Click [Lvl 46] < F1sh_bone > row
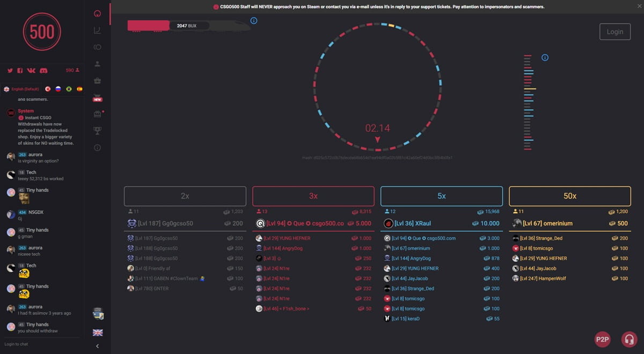This screenshot has height=354, width=644. (313, 308)
